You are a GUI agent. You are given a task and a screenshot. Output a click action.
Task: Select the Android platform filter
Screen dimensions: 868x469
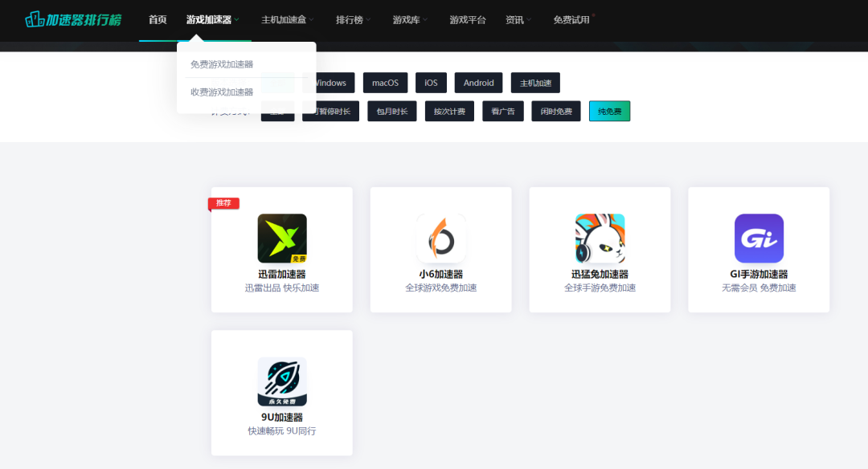[x=478, y=83]
